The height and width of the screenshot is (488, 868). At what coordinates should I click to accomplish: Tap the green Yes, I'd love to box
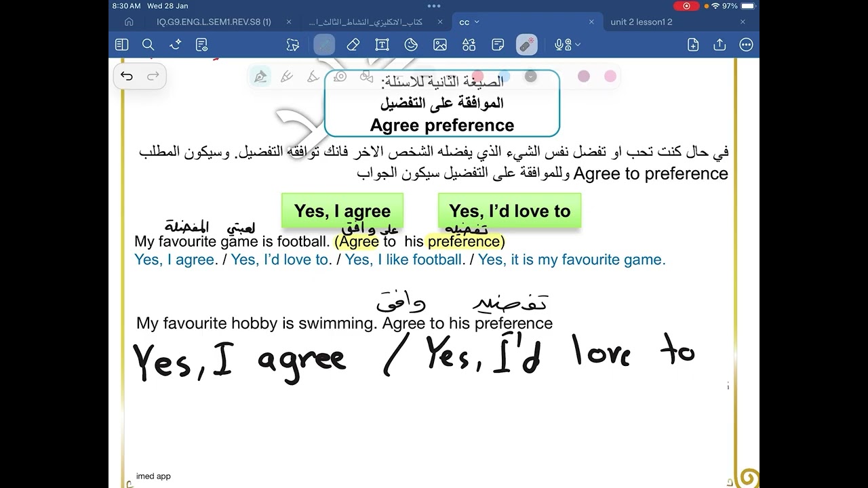[510, 211]
